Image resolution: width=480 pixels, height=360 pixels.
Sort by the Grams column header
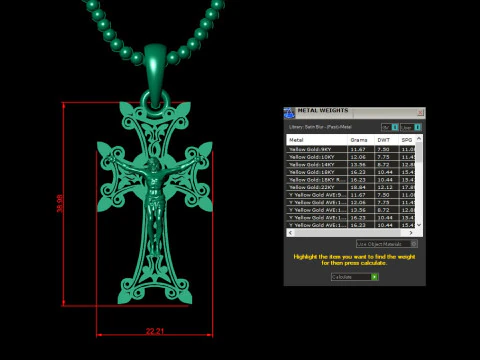(361, 140)
